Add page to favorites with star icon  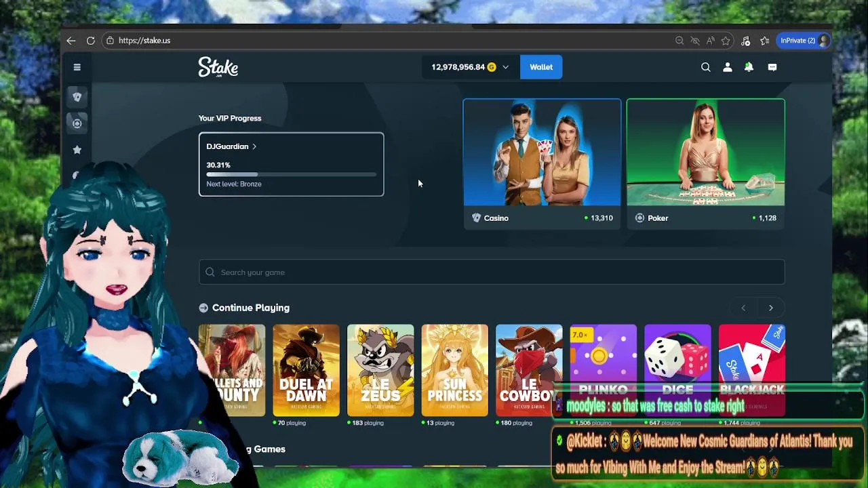click(726, 41)
